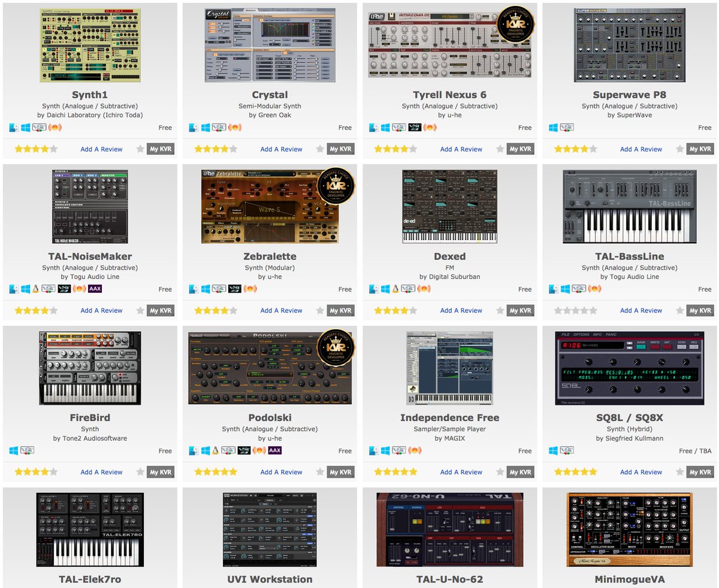Open the Synth1 product title link
The image size is (719, 588).
(x=90, y=95)
